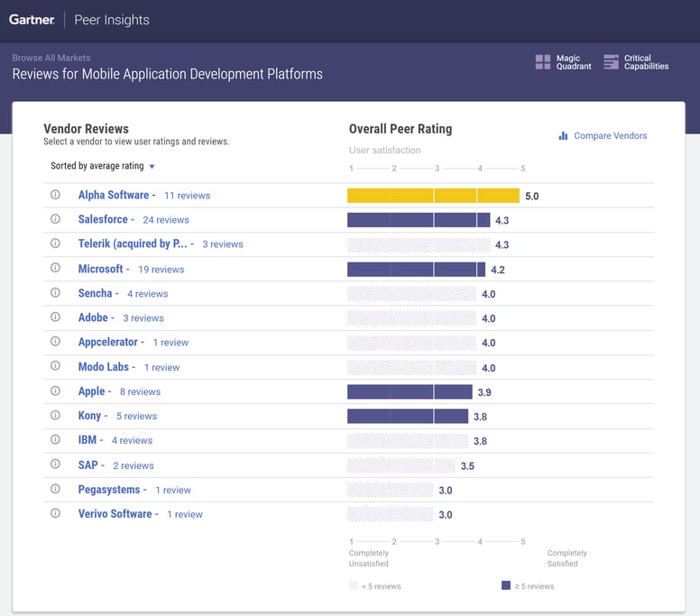The image size is (700, 616).
Task: Open Alpha Software vendor page
Action: 114,195
